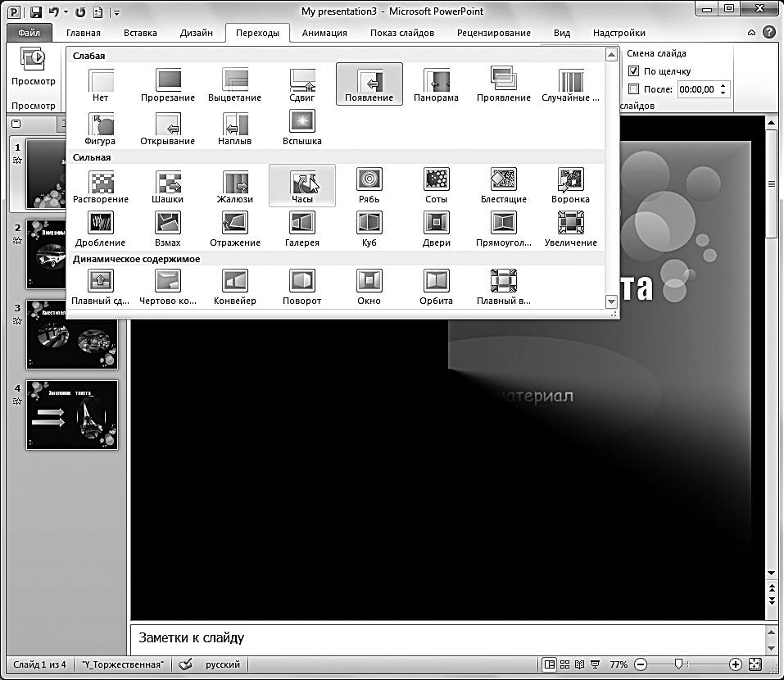Select the Жалюзи transition effect
784x680 pixels.
point(235,185)
